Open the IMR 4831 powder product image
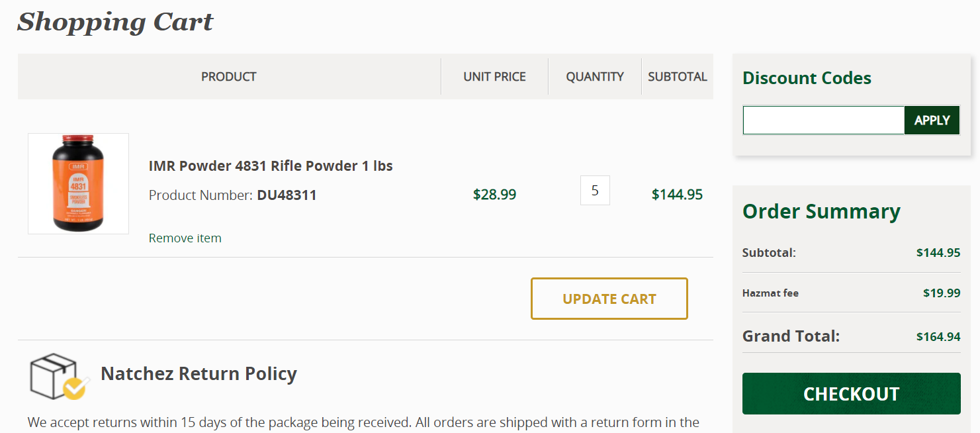 point(78,183)
